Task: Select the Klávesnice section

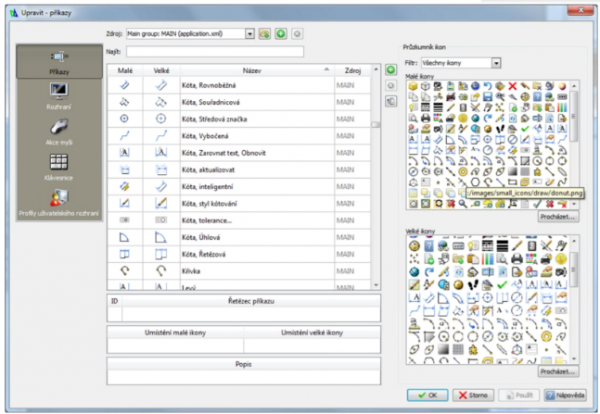Action: click(58, 166)
